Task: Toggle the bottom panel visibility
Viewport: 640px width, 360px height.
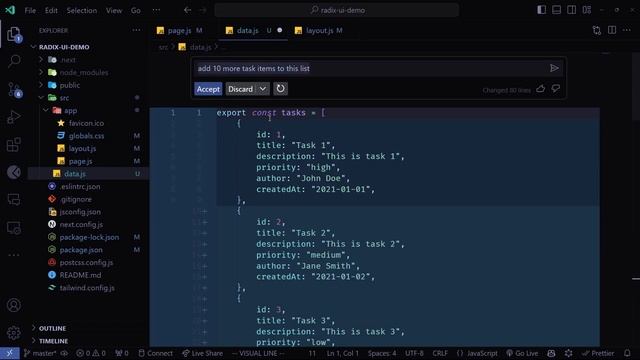Action: tap(556, 10)
